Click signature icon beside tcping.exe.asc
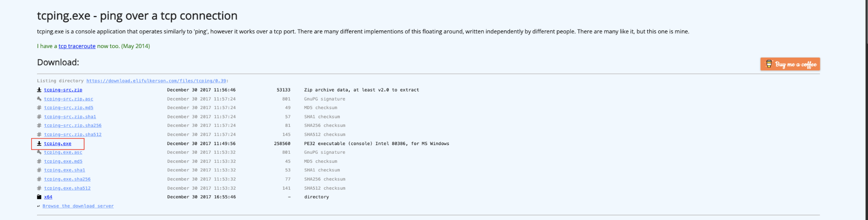Viewport: 868px width, 220px height. [39, 152]
